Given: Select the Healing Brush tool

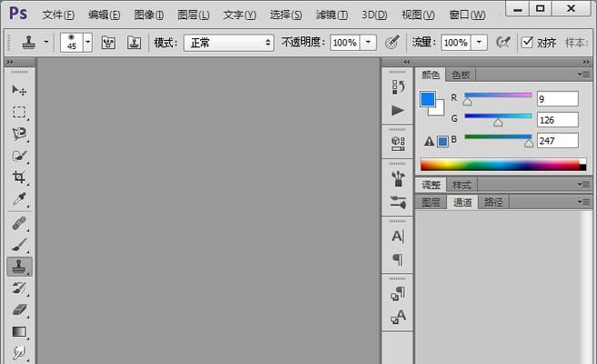Looking at the screenshot, I should coord(19,224).
